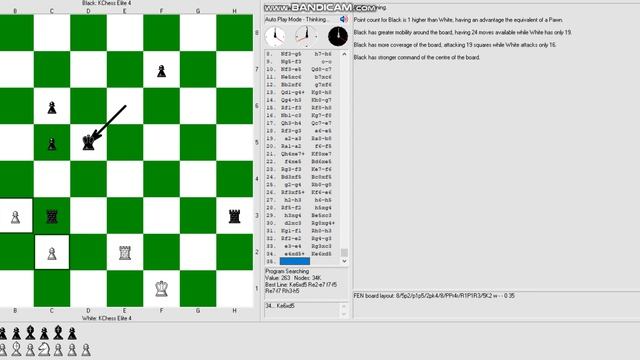Screen dimensions: 640x360
Task: Click the 'White: KChess Elite 4' player label
Action: [x=107, y=318]
